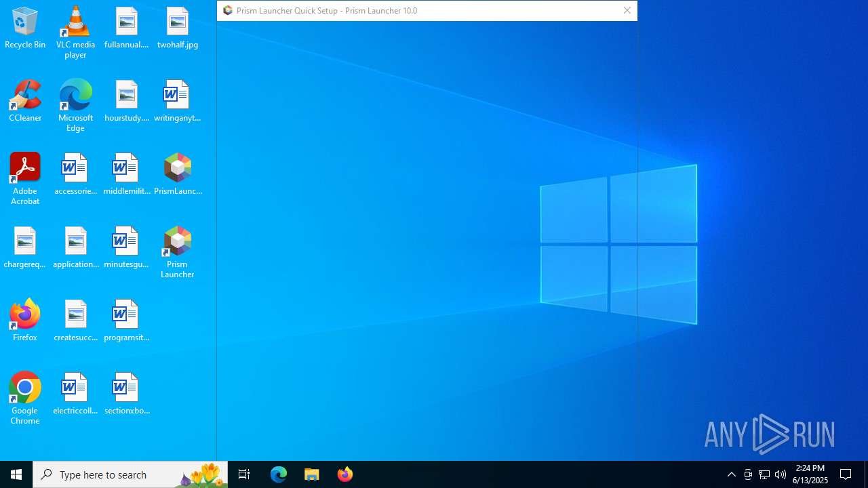Image resolution: width=868 pixels, height=488 pixels.
Task: Launch Firefox from the taskbar
Action: 345,474
